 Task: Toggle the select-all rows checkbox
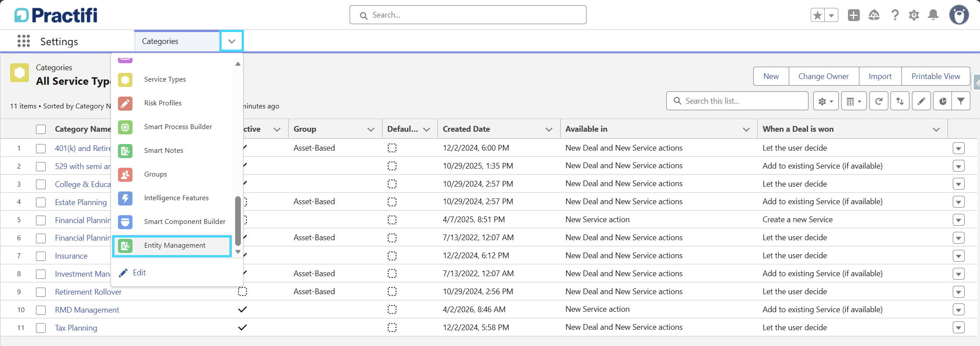41,129
